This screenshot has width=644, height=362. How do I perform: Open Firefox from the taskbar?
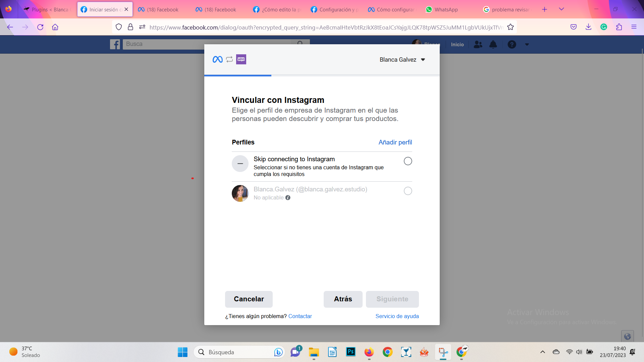tap(369, 352)
